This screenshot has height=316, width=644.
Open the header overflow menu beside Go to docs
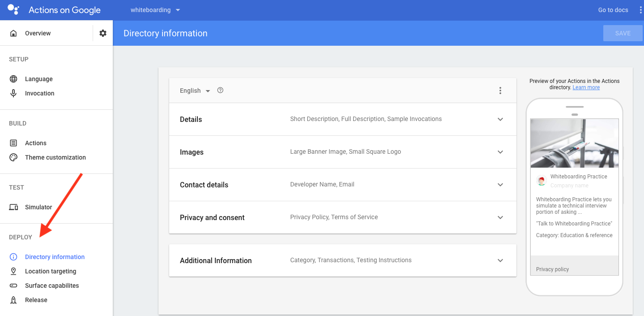point(641,10)
